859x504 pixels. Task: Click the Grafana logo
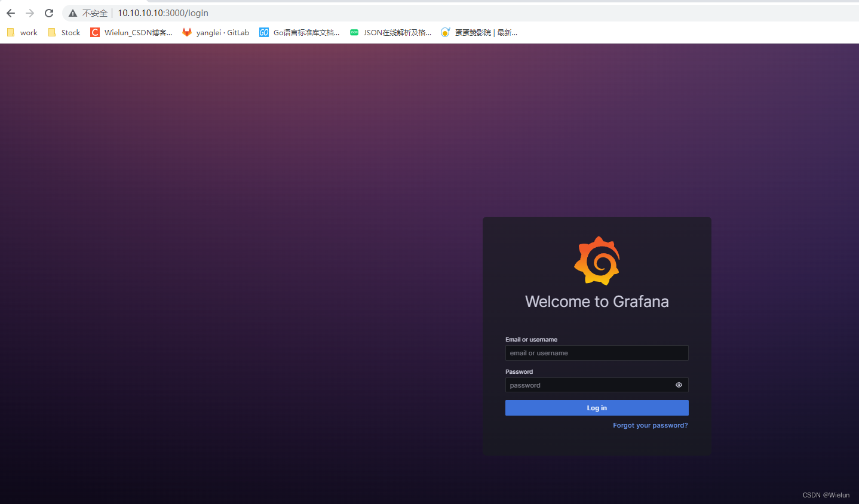point(597,261)
